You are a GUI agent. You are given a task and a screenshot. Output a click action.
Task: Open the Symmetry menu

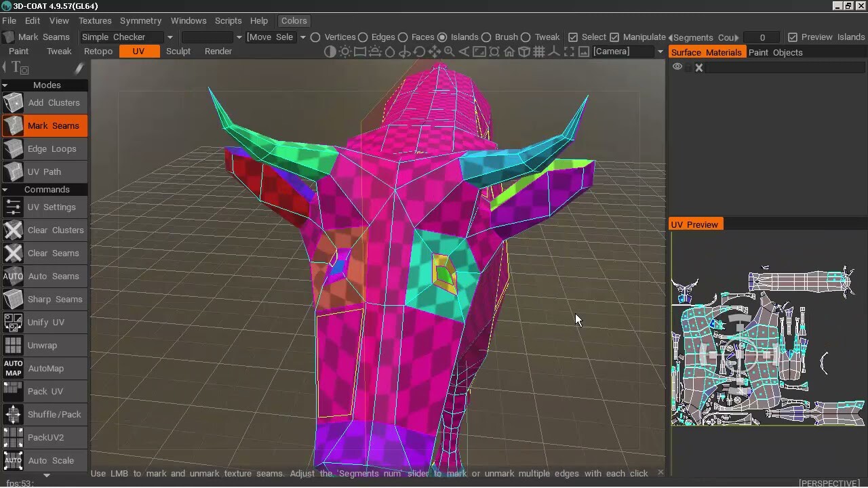140,20
